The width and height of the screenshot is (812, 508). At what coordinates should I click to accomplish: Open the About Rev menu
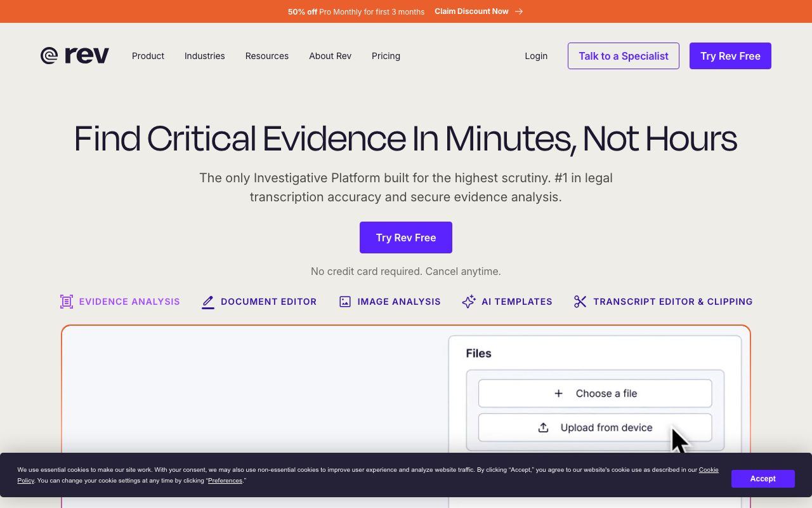[x=330, y=56]
